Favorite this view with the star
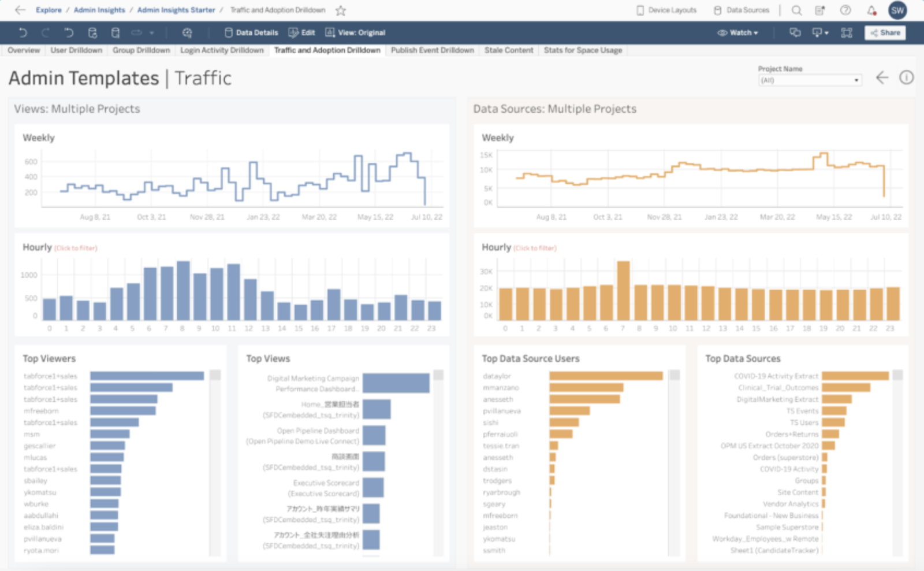The image size is (924, 571). point(340,10)
